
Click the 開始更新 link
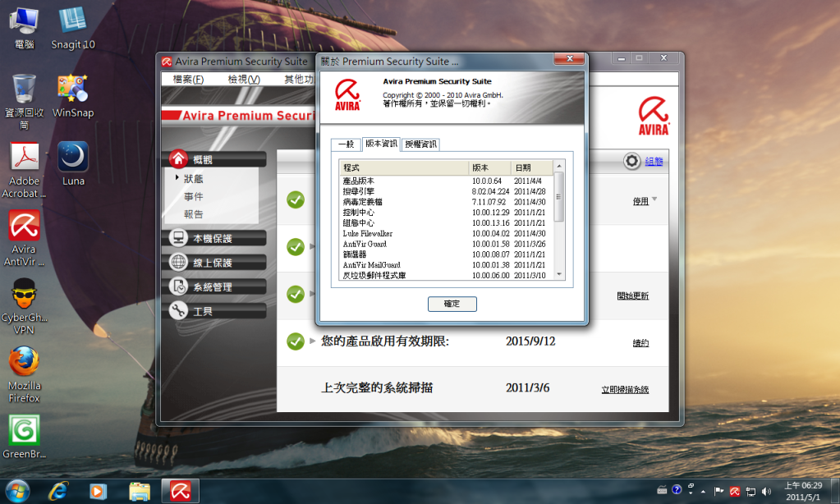pyautogui.click(x=632, y=296)
